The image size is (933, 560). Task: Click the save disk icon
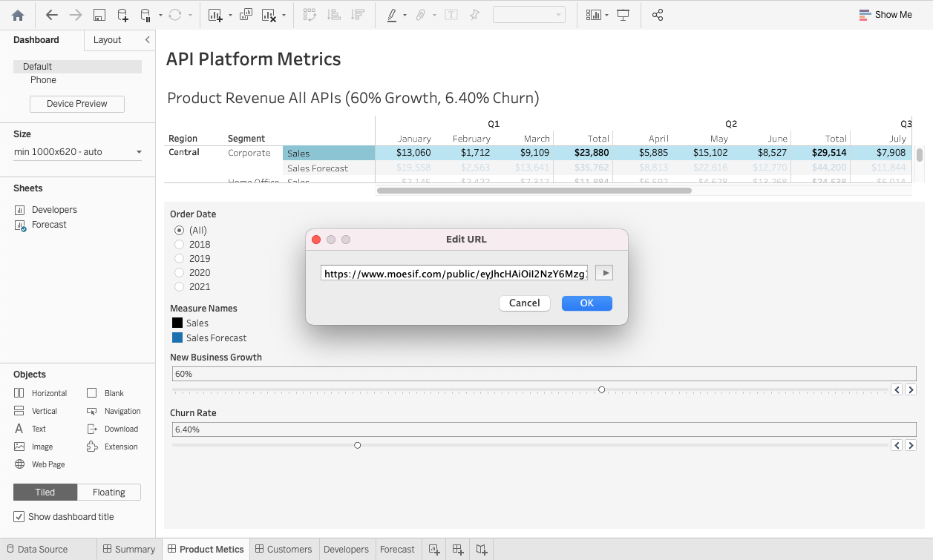(x=99, y=15)
